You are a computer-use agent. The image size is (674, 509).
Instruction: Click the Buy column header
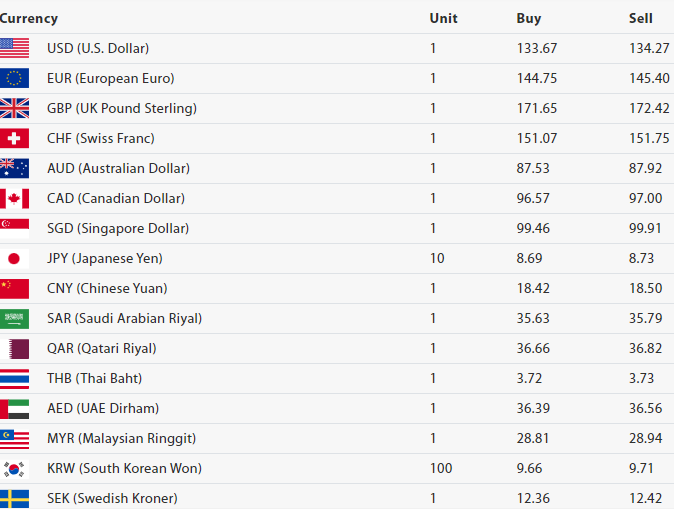pyautogui.click(x=528, y=18)
